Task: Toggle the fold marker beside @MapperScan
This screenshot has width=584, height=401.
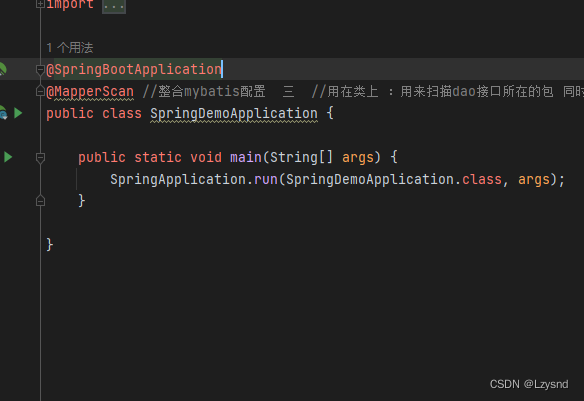Action: pyautogui.click(x=40, y=91)
